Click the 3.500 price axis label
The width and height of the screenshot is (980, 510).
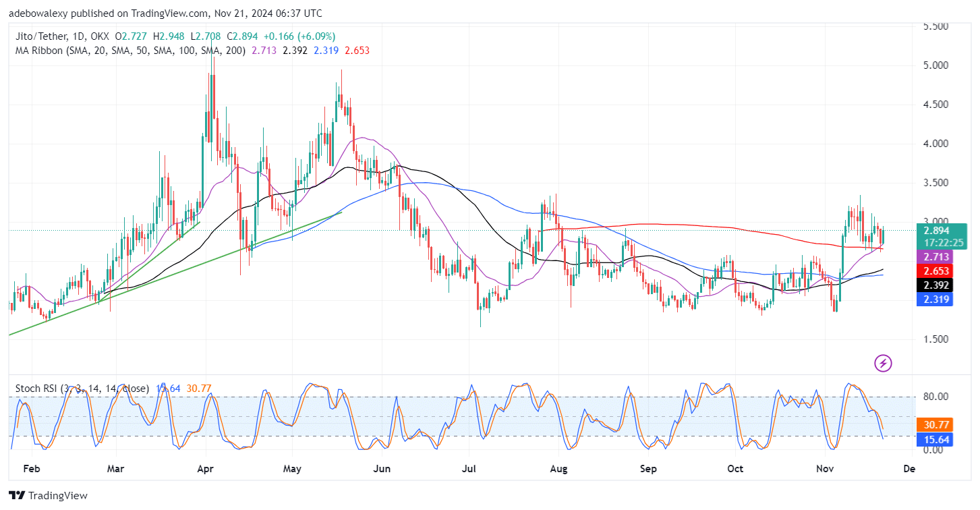click(x=936, y=183)
